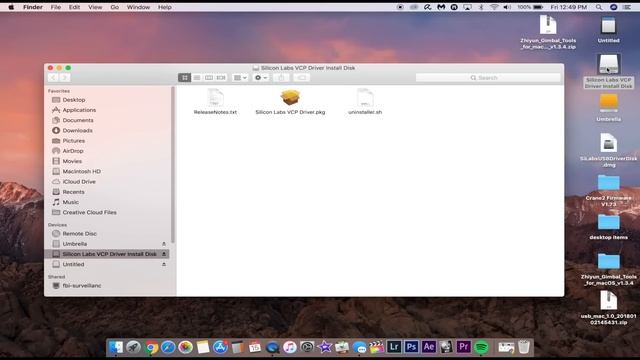Screen dimensions: 640x360
Task: Select ReleaseNotes.txt file
Action: coord(215,102)
